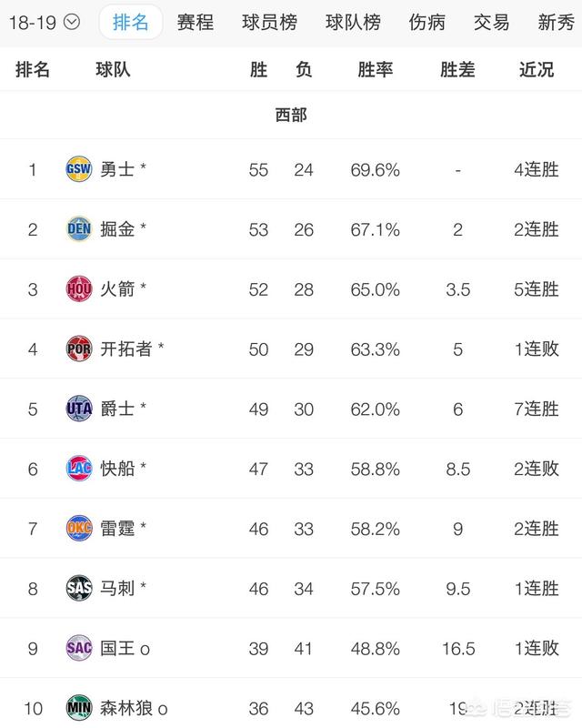The height and width of the screenshot is (728, 582).
Task: Click the 胜率 column header
Action: point(375,70)
